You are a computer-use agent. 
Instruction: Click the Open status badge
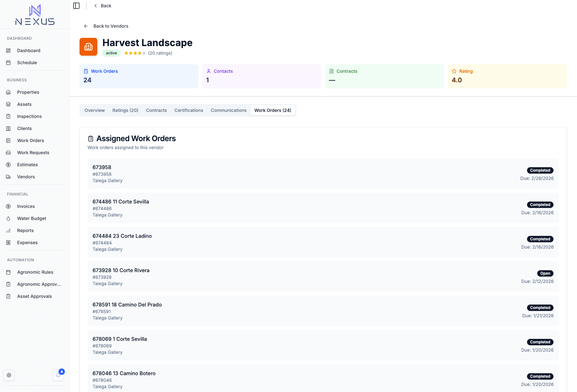(x=545, y=273)
